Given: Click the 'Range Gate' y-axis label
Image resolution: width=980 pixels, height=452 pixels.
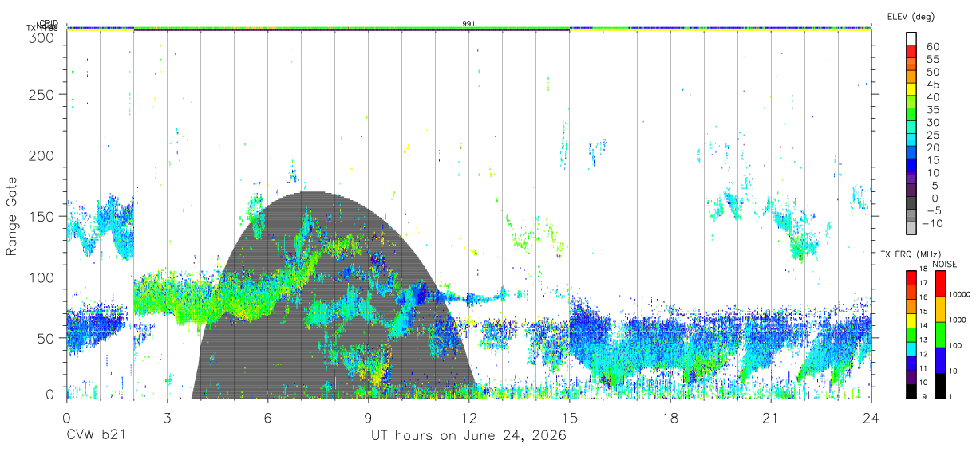Looking at the screenshot, I should (12, 216).
